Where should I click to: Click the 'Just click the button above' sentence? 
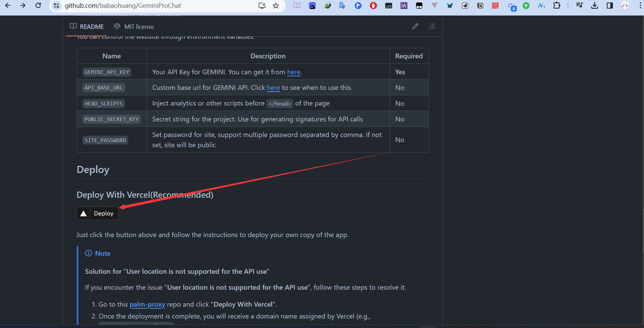212,235
